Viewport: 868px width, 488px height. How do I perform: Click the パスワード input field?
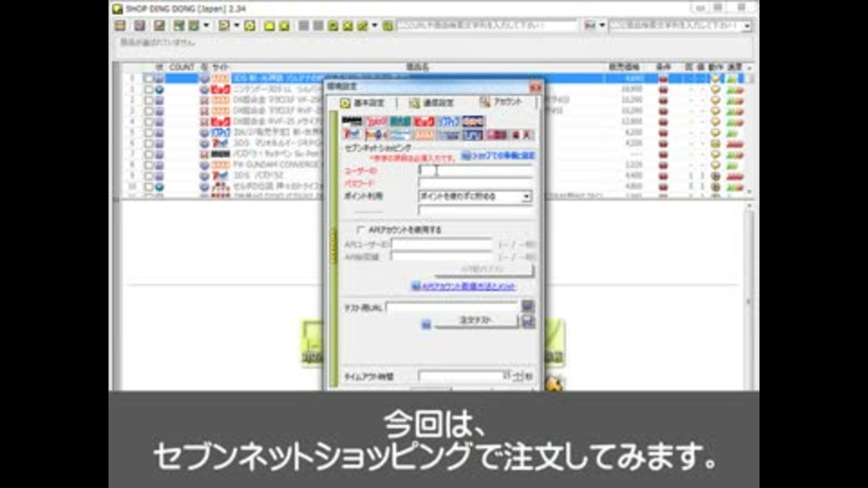476,183
